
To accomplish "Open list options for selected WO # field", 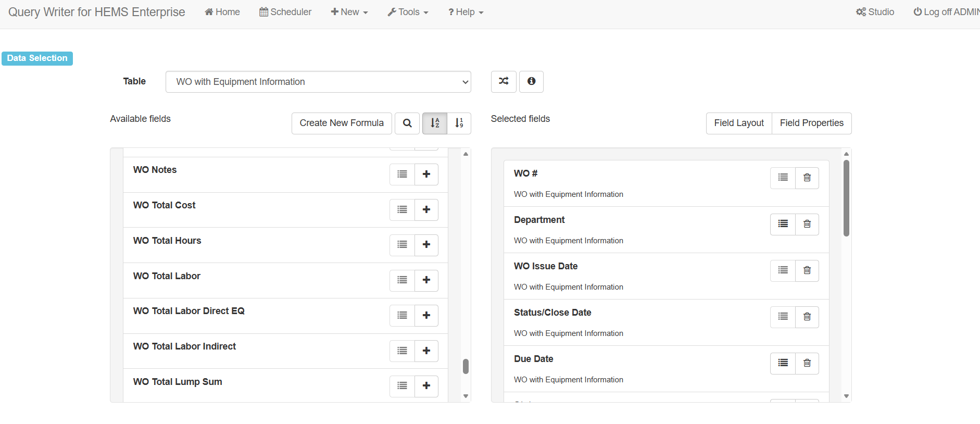I will (783, 178).
